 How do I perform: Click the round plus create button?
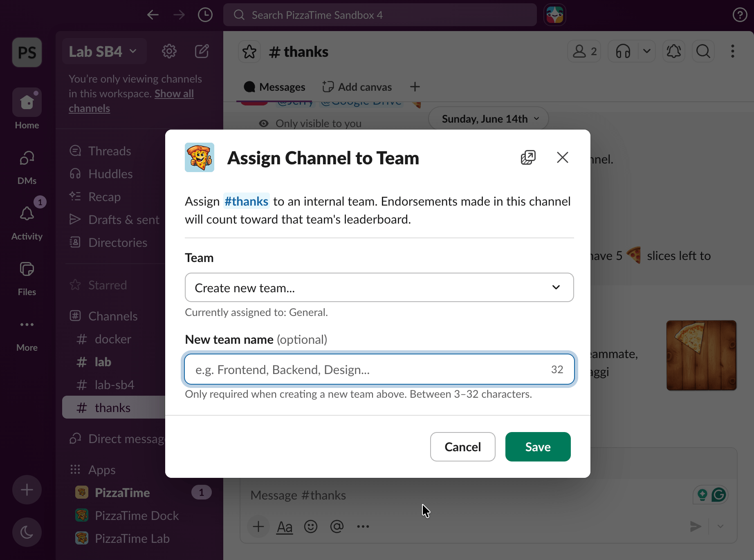click(27, 490)
